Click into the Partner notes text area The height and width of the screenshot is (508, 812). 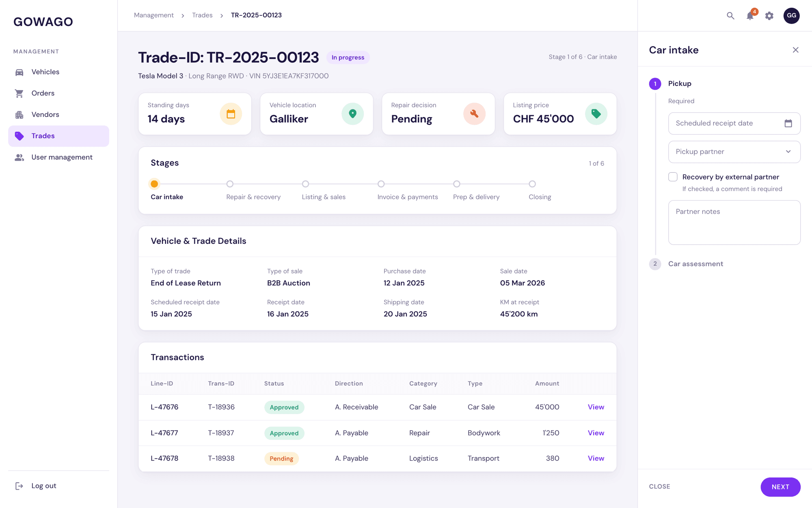point(734,222)
